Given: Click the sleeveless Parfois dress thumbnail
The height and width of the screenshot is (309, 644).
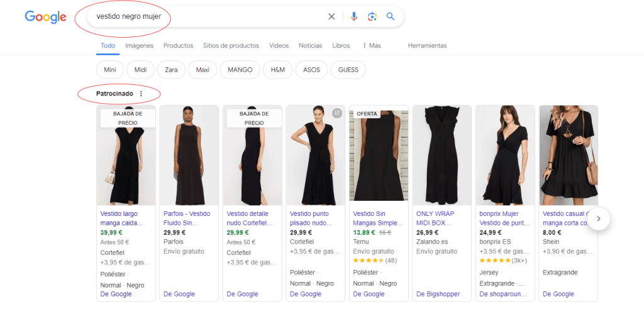Looking at the screenshot, I should coord(189,155).
